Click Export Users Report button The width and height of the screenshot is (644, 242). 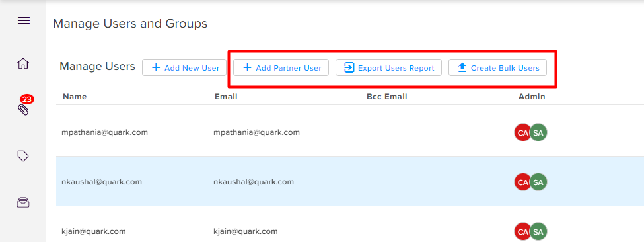388,68
